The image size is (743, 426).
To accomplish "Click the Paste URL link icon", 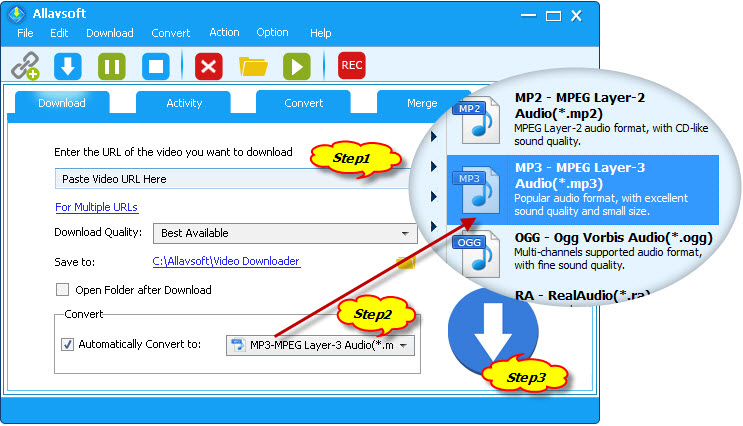I will (x=25, y=67).
